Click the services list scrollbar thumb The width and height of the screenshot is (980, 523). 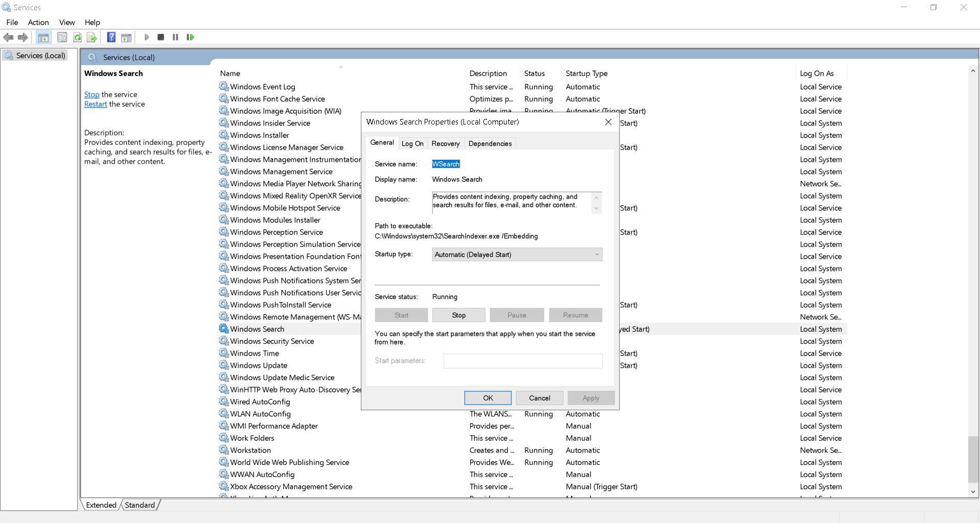pyautogui.click(x=973, y=459)
